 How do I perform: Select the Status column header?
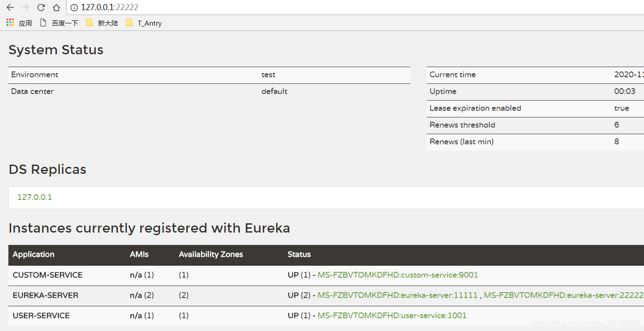click(299, 254)
